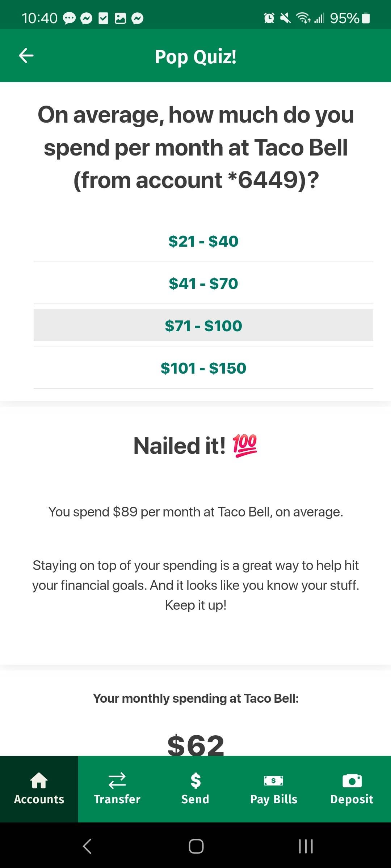
Task: Select the $21 - $40 answer
Action: (203, 241)
